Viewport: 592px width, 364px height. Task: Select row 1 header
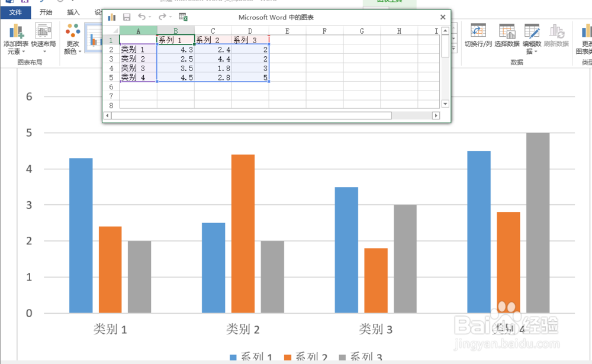tap(111, 40)
